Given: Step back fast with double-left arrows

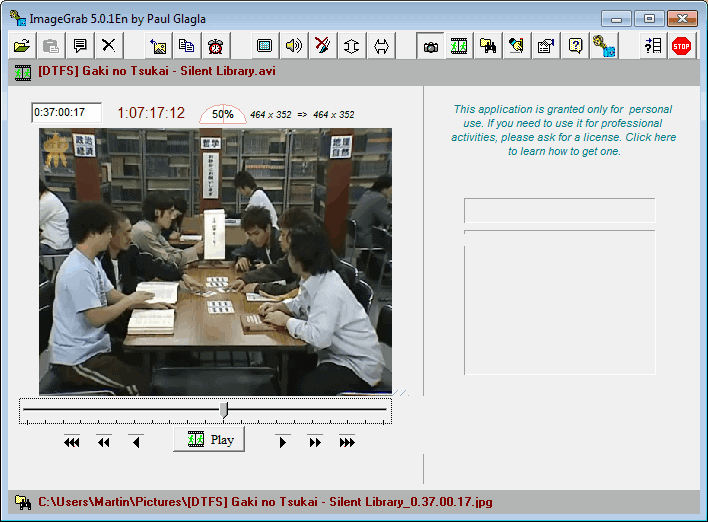Looking at the screenshot, I should pos(104,442).
